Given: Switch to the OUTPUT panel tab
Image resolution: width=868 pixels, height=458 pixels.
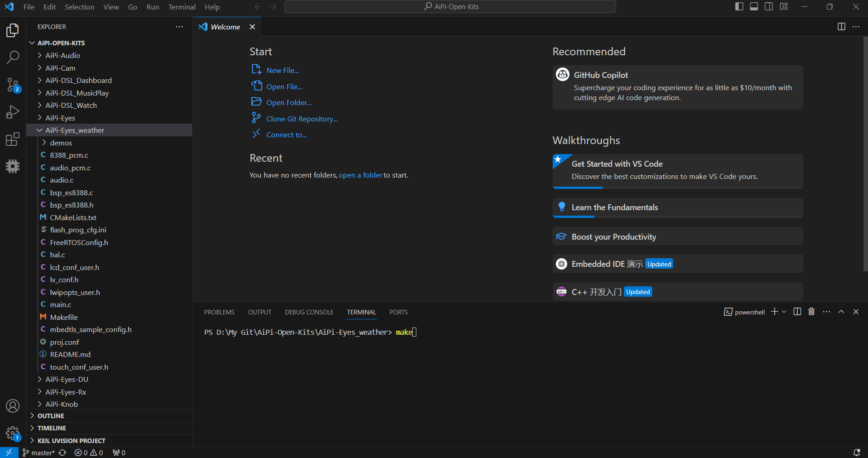Looking at the screenshot, I should 260,312.
